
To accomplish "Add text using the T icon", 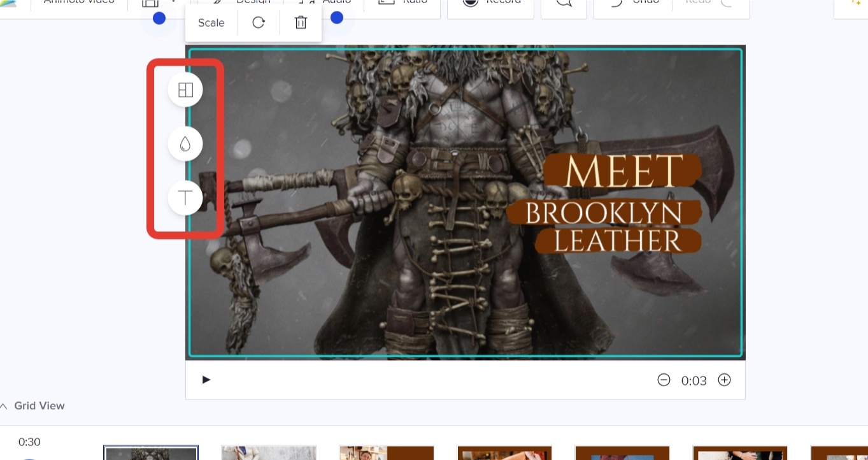I will (x=185, y=198).
